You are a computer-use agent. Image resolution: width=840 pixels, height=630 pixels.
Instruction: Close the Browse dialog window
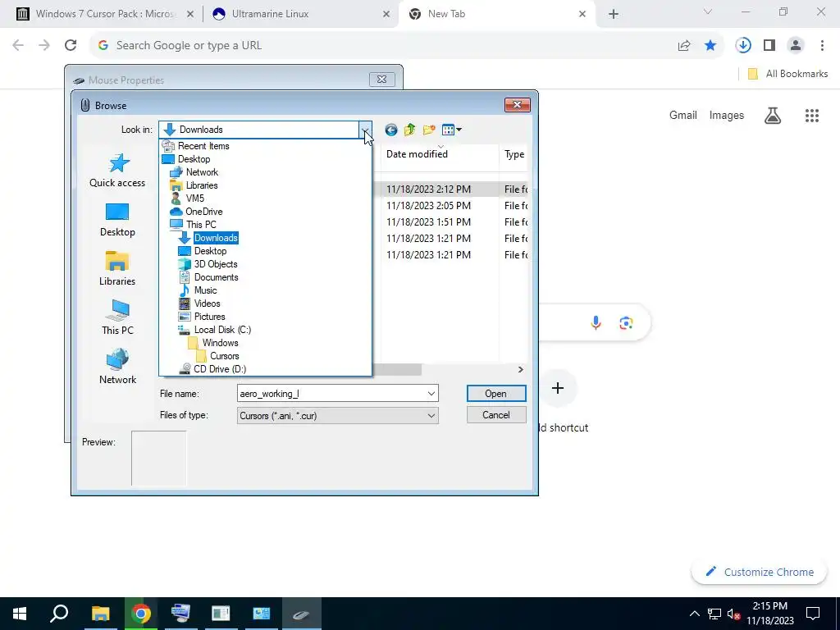point(517,105)
